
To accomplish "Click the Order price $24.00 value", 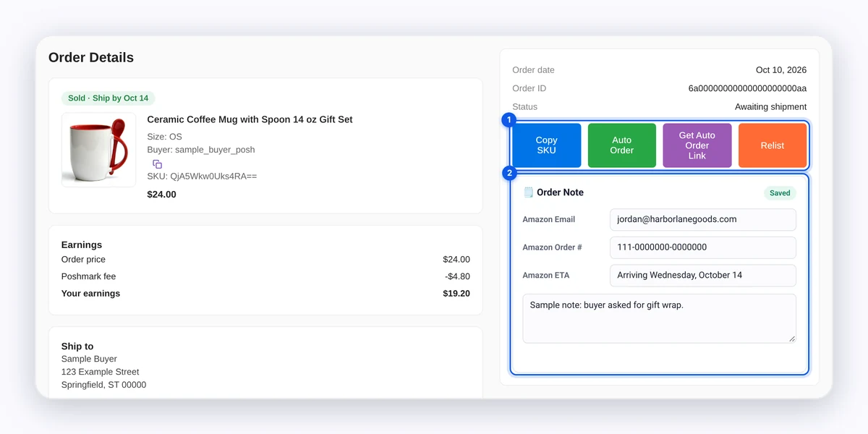I will pos(456,260).
